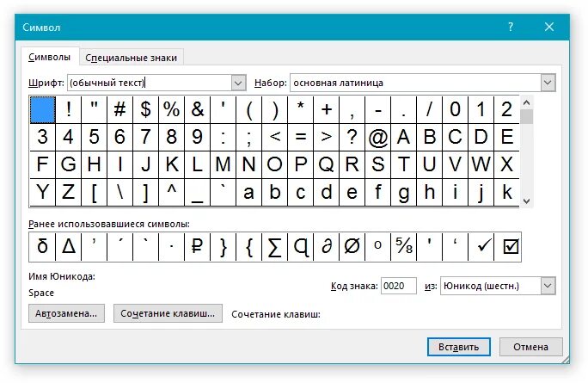Pick lowercase letter g in grid
588x383 pixels.
click(404, 192)
